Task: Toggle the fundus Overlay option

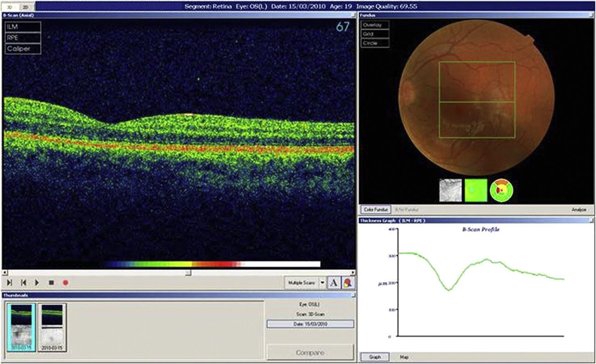Action: 375,25
